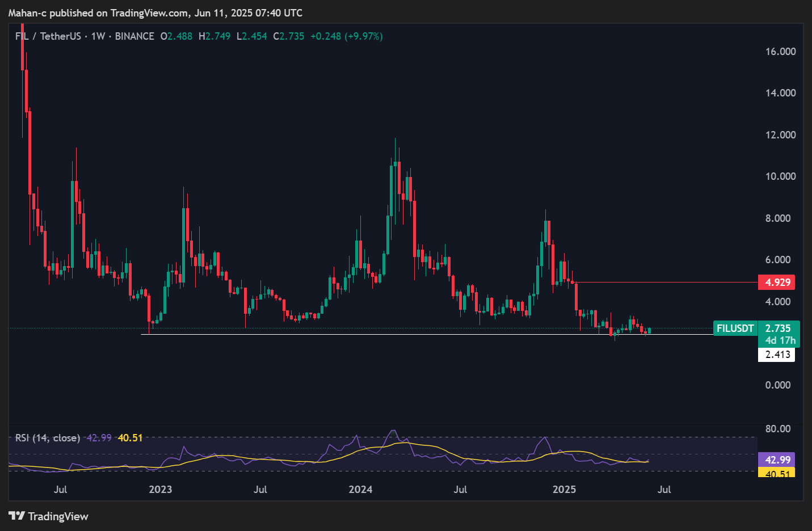Click the purple 42.99 RSI axis tag
Screen dimensions: 812x531
point(777,460)
